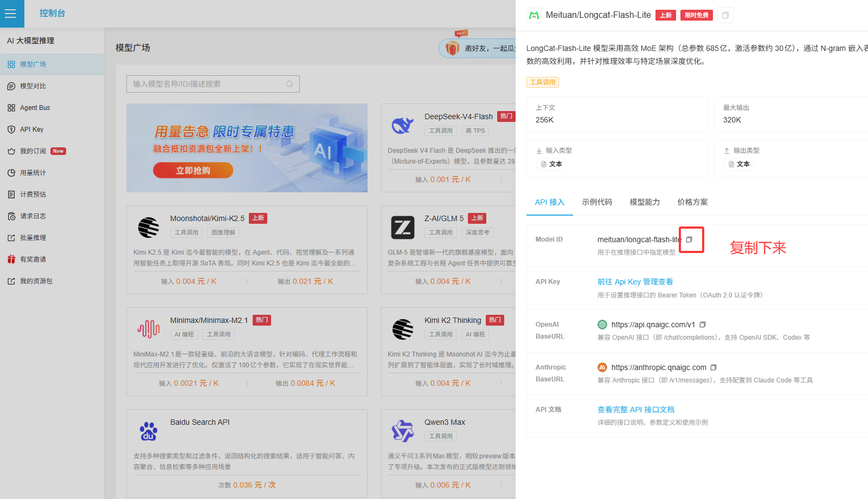Click the 工具调用 tag in detail panel

pyautogui.click(x=542, y=82)
